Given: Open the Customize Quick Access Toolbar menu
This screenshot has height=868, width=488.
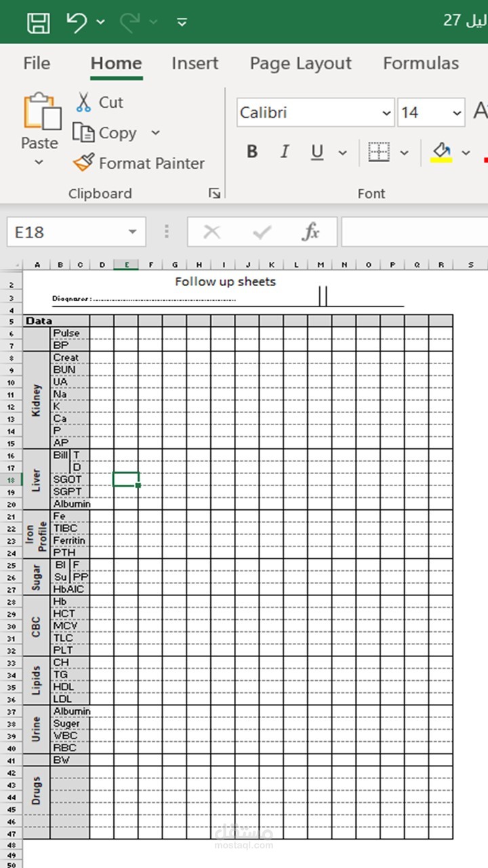Looking at the screenshot, I should (x=182, y=22).
